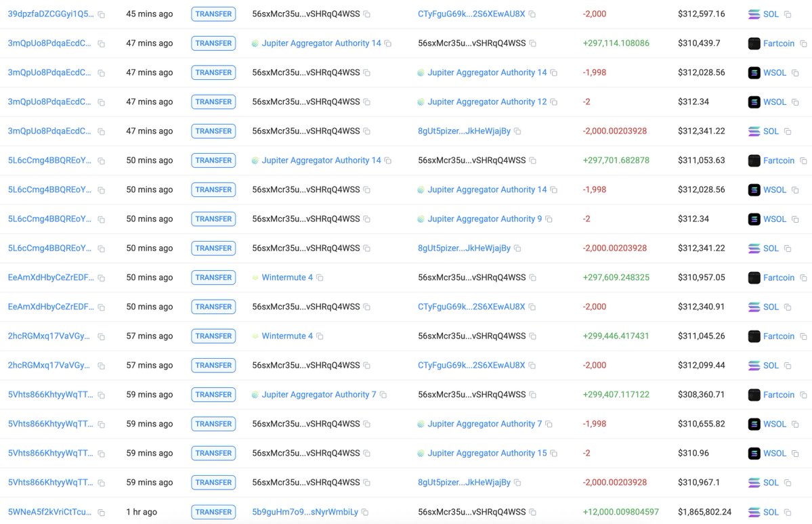Image resolution: width=812 pixels, height=524 pixels.
Task: Copy Wintermute 4 address in $310,957.05 row
Action: click(320, 278)
